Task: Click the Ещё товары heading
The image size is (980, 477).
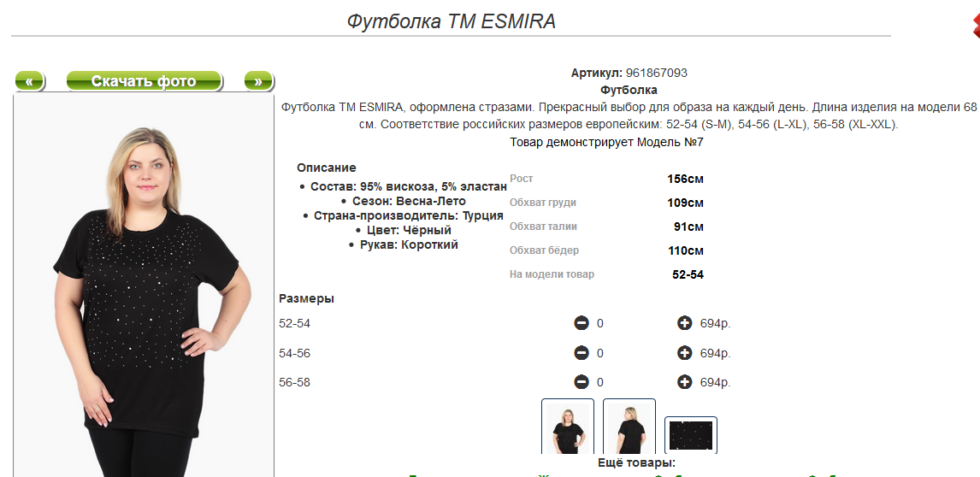Action: click(x=637, y=463)
